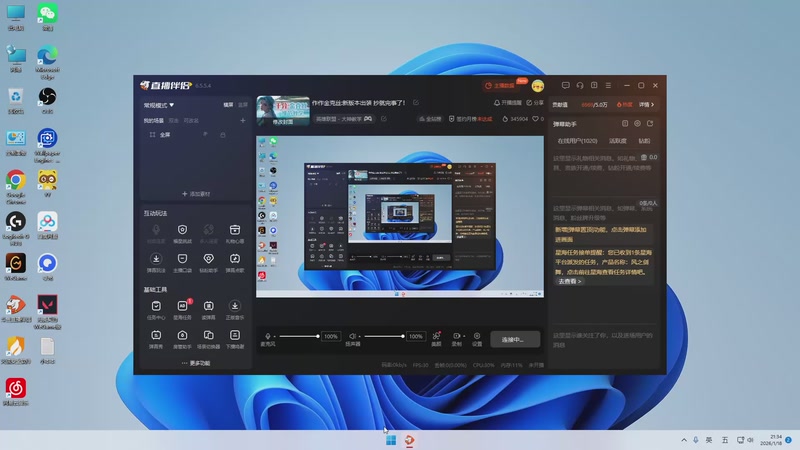Click the 开播提醒 broadcast reminder button
This screenshot has width=800, height=450.
[508, 103]
